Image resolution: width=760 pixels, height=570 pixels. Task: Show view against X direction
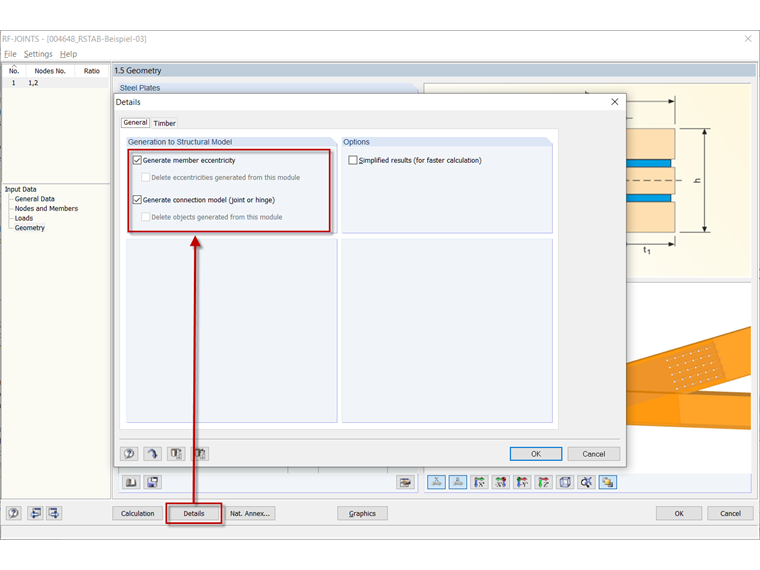pos(501,482)
